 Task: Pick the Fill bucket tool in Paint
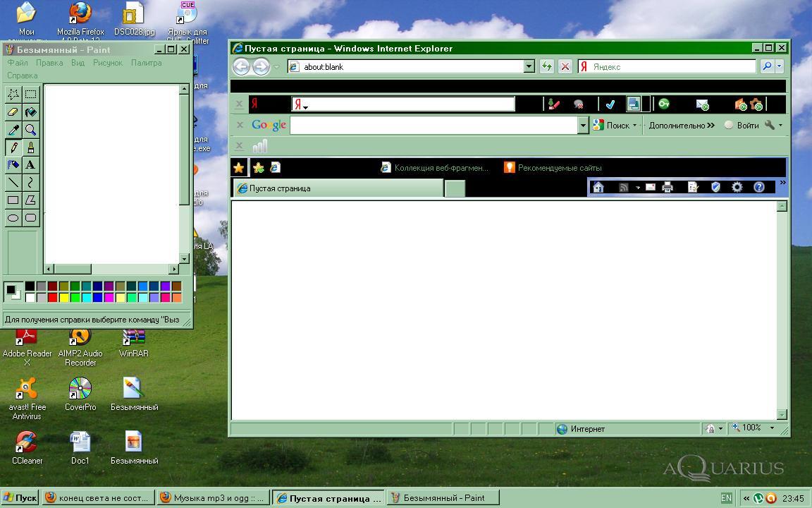click(31, 111)
